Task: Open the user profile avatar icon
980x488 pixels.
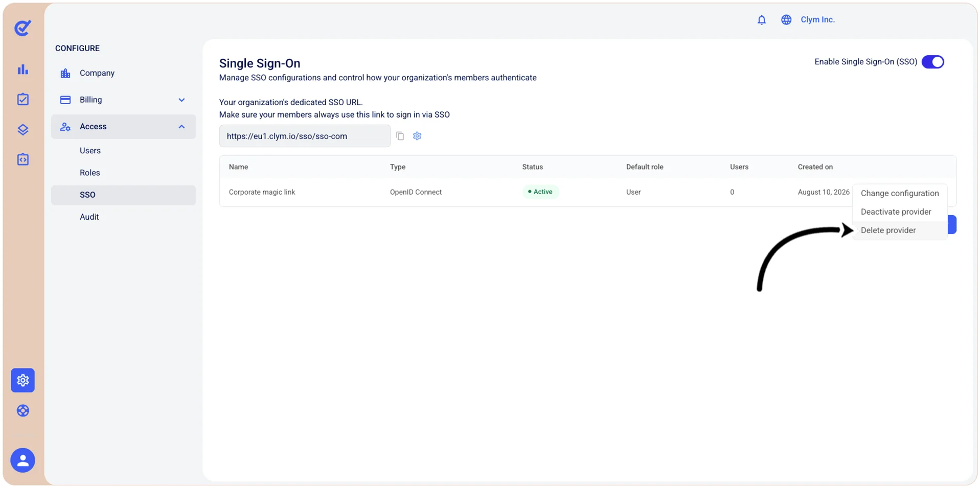Action: tap(22, 460)
